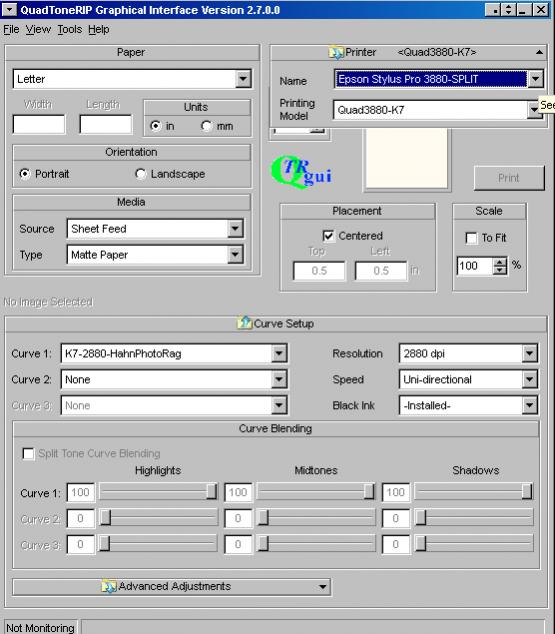Click the Curve 1 Shadows slider
555x634 pixels.
[x=474, y=492]
